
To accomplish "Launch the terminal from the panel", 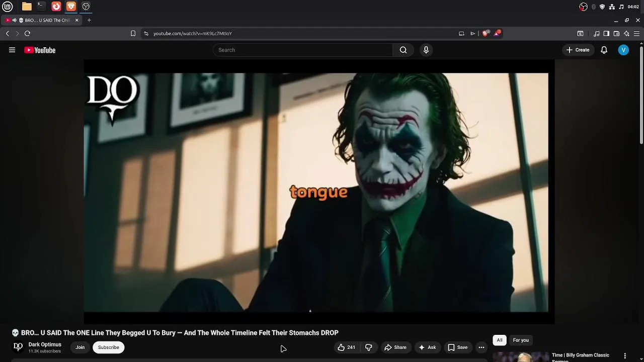I will 41,7.
